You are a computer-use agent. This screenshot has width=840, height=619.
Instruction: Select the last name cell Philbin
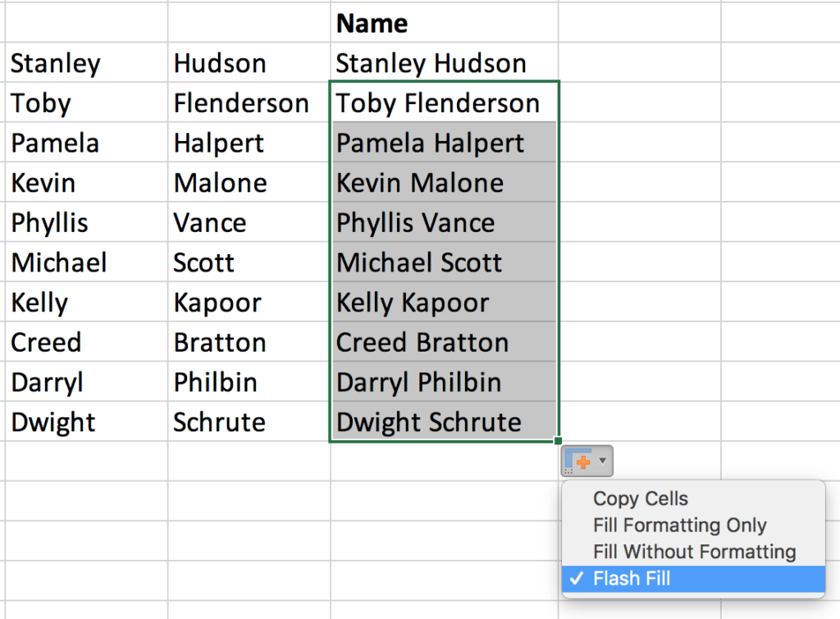[x=249, y=382]
